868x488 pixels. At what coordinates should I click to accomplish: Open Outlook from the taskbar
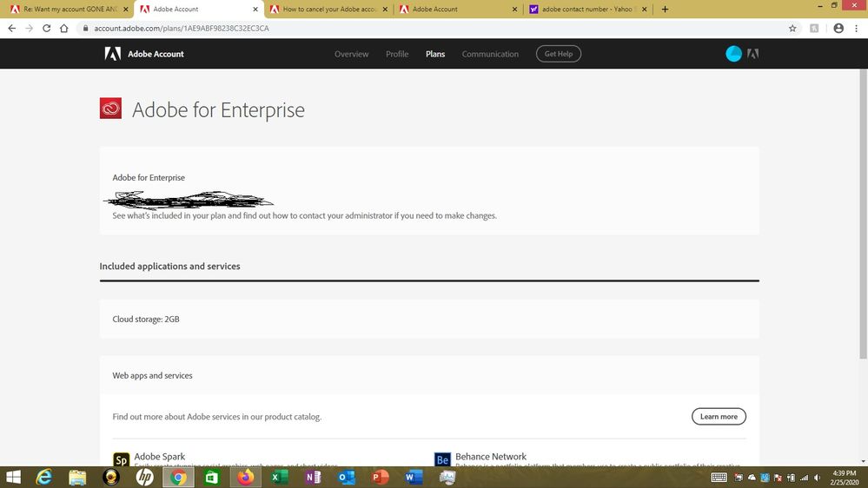347,477
